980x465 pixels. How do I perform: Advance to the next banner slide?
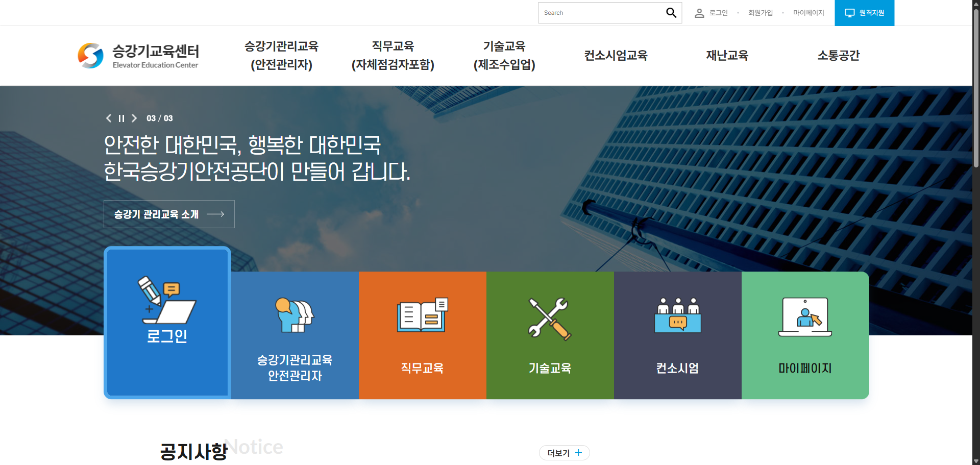134,118
